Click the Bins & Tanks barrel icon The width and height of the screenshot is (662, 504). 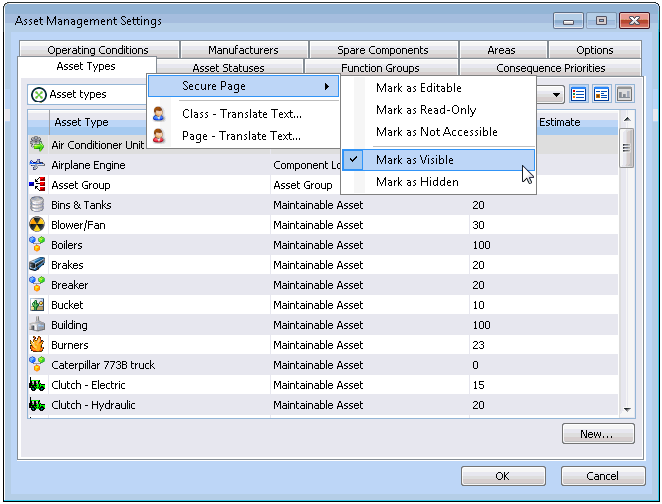click(x=37, y=205)
